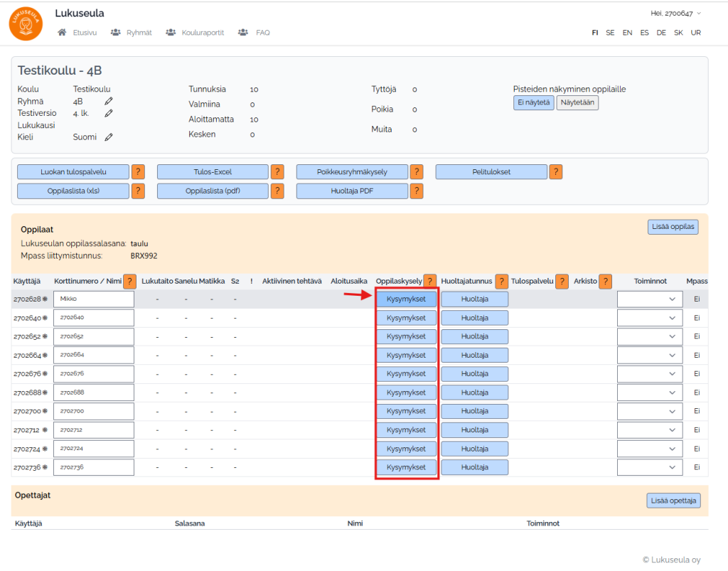Click the Lisää oppilas button
The image size is (728, 571).
tap(673, 228)
